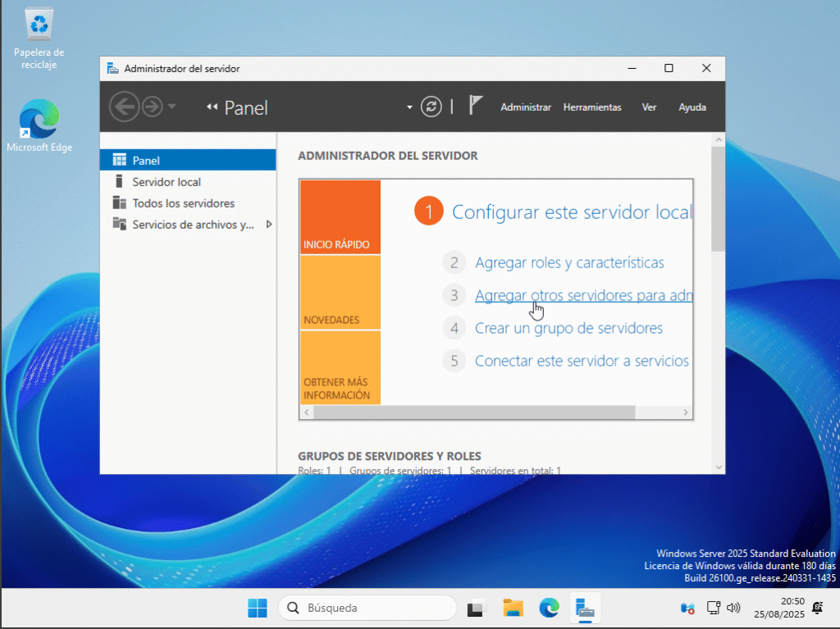Open File Explorer from the taskbar

pos(513,608)
